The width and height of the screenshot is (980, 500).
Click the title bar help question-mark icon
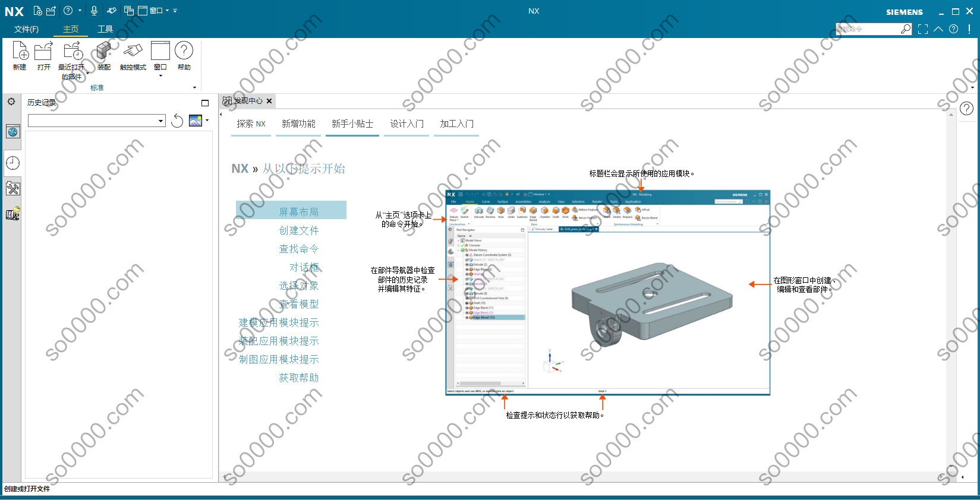point(68,11)
